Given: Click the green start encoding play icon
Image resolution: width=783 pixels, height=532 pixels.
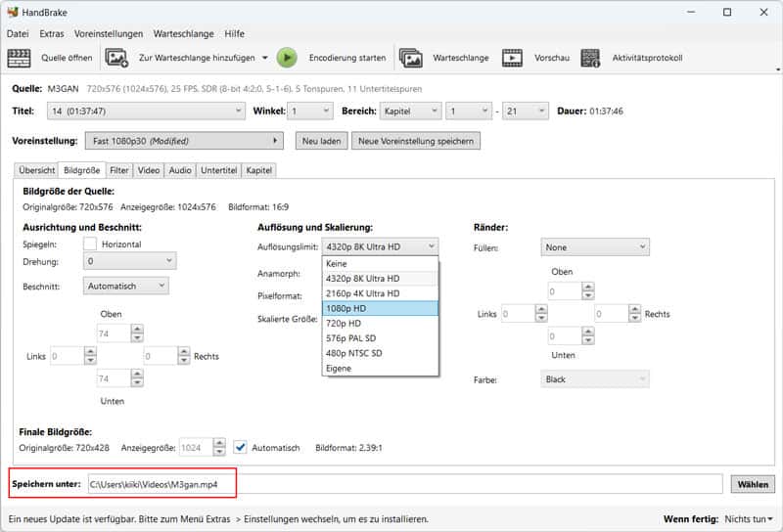Looking at the screenshot, I should 287,58.
